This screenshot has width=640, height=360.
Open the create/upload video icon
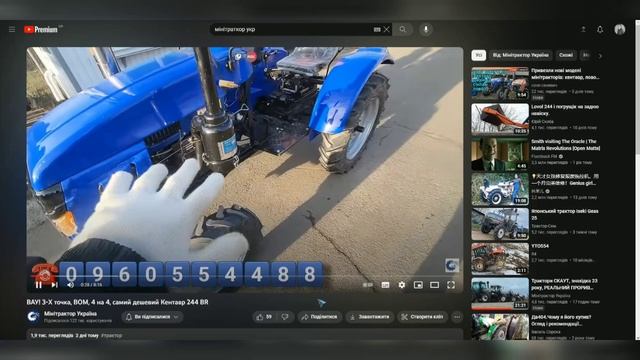[x=583, y=29]
